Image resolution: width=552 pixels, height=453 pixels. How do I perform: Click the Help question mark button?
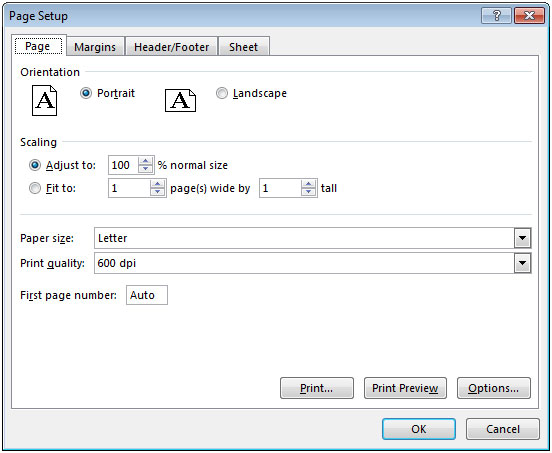pos(496,16)
